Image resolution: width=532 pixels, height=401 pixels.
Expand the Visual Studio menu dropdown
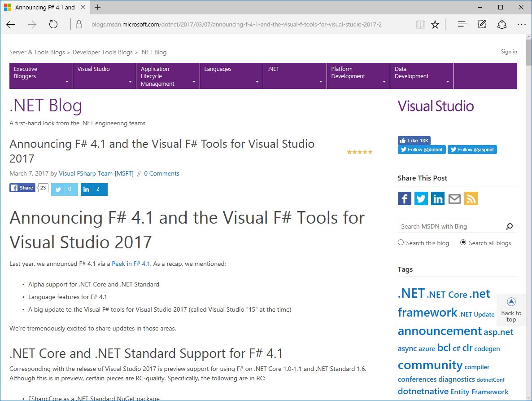104,75
